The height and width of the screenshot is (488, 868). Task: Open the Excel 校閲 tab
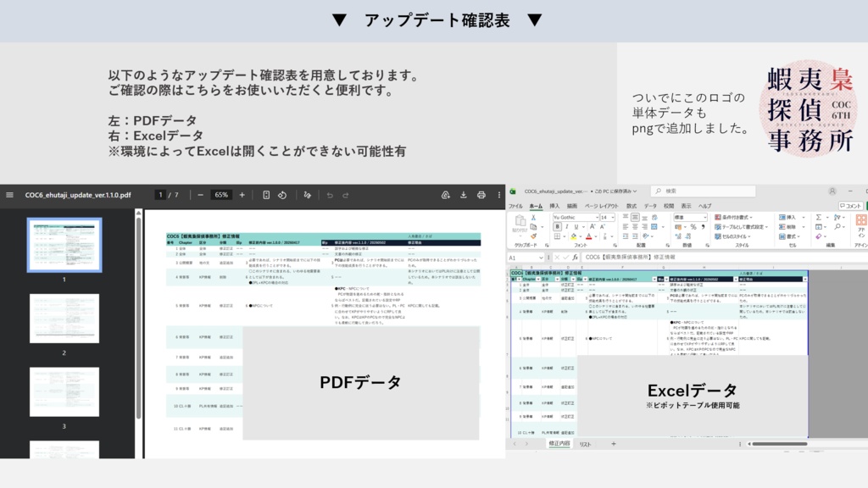click(x=668, y=206)
